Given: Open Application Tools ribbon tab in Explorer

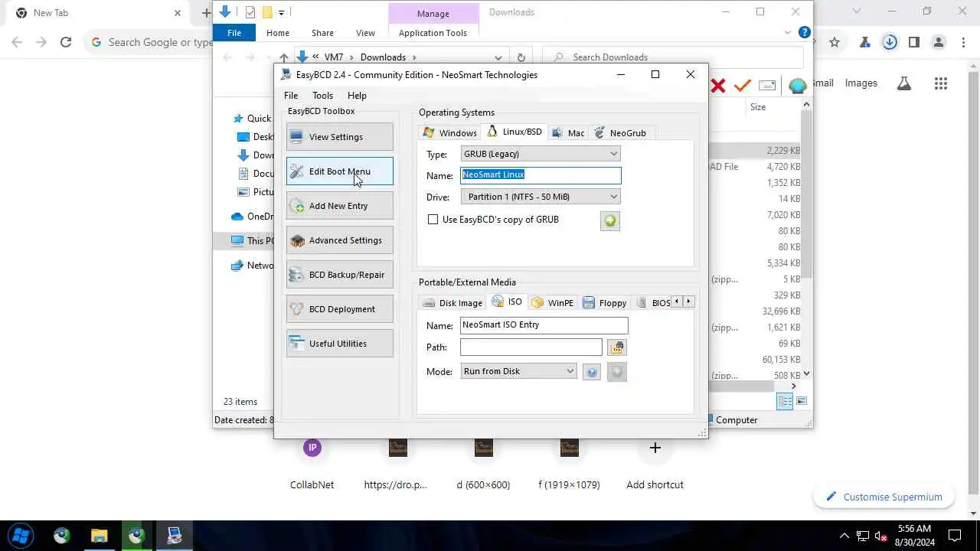Looking at the screenshot, I should pos(433,33).
